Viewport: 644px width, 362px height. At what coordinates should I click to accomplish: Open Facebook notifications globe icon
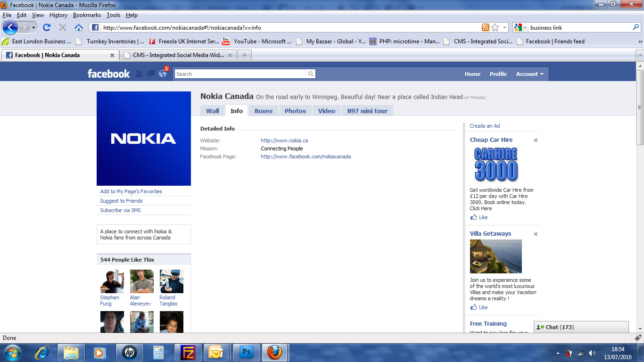[x=163, y=74]
